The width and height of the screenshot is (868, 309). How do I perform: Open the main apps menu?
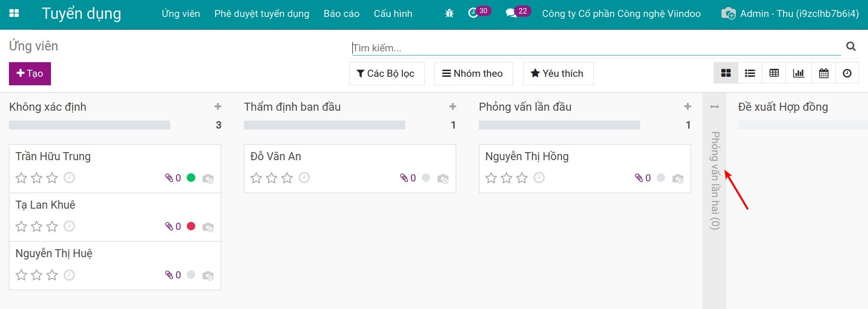click(14, 13)
